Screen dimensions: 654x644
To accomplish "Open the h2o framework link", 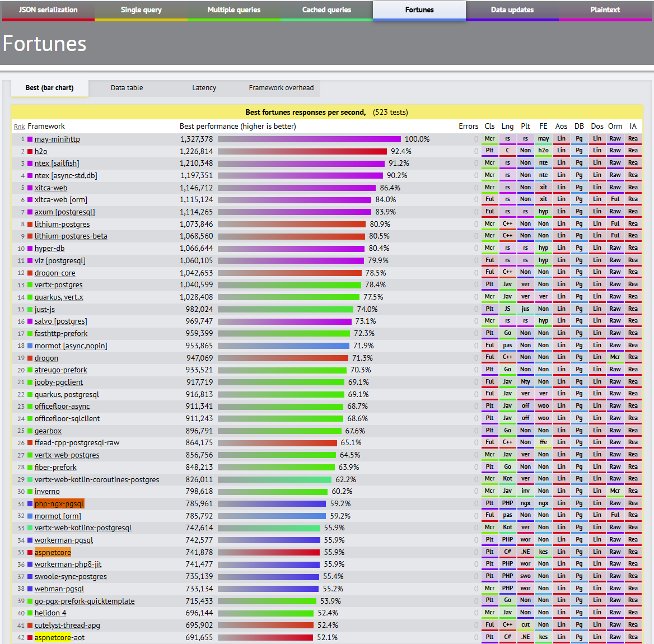I will coord(41,151).
